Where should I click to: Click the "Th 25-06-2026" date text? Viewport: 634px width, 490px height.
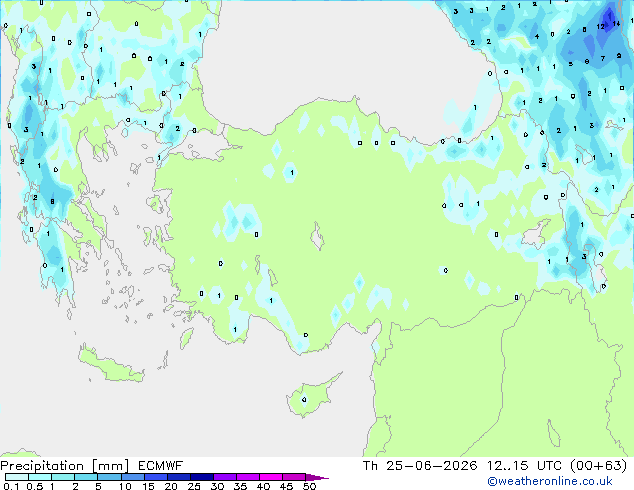420,466
